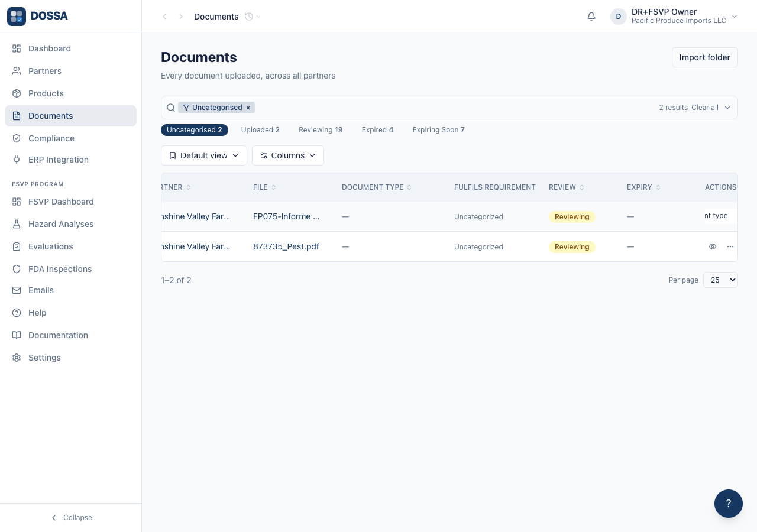Sort by Document Type column
This screenshot has width=757, height=532.
(377, 187)
